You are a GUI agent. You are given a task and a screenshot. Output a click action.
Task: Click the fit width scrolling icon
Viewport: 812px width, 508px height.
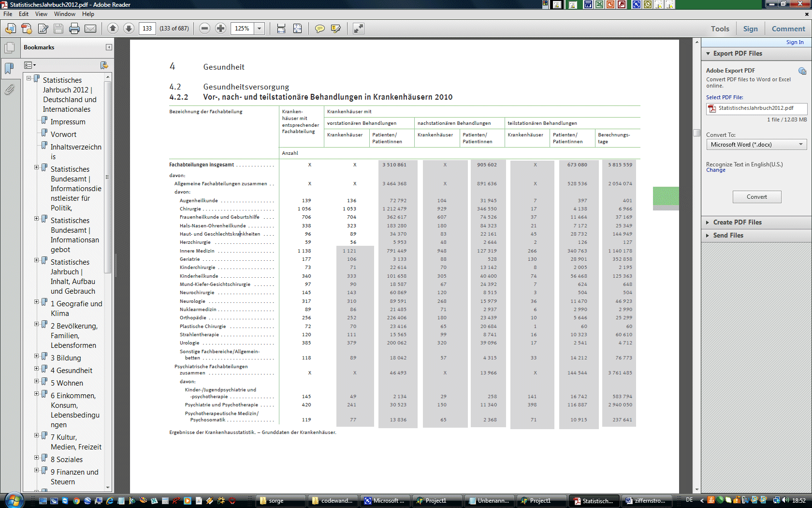point(281,29)
